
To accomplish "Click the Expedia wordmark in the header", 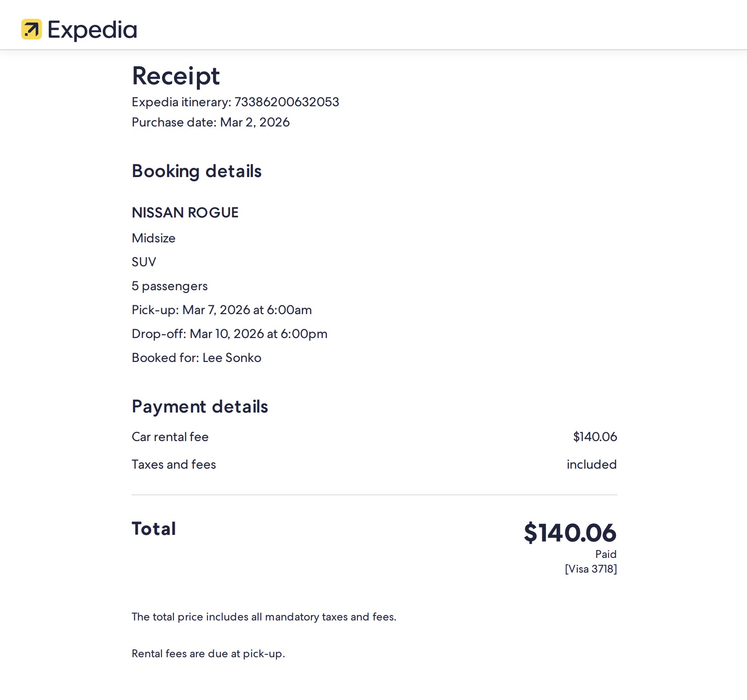I will pos(92,30).
